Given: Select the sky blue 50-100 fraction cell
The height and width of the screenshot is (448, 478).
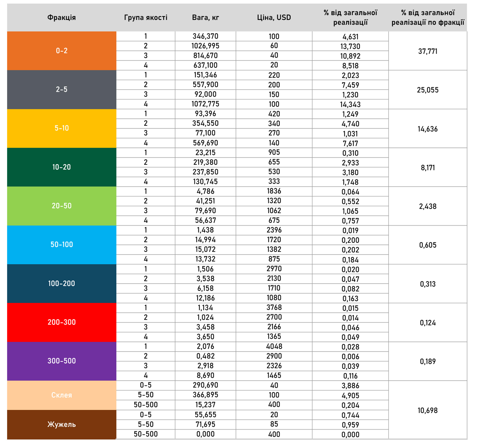Looking at the screenshot, I should point(62,244).
